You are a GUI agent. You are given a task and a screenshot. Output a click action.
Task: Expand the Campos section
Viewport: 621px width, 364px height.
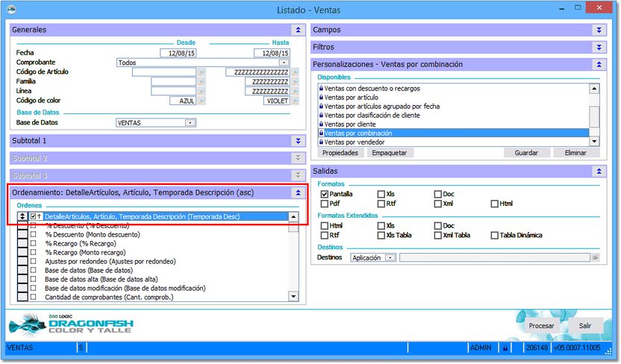pos(598,30)
